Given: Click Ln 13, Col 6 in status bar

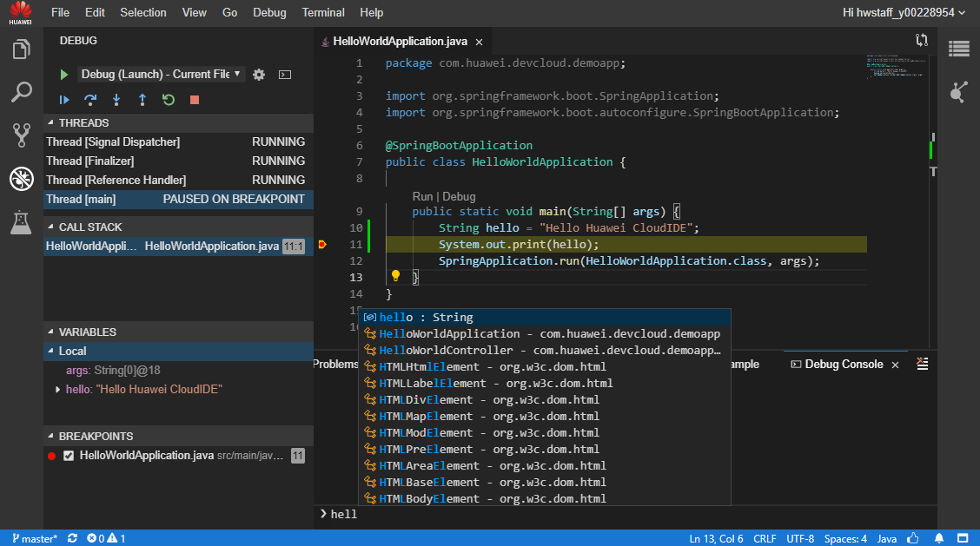Looking at the screenshot, I should 716,538.
